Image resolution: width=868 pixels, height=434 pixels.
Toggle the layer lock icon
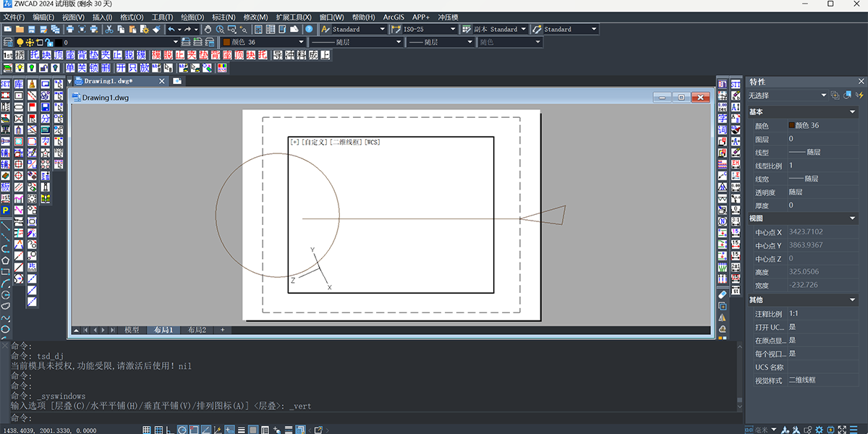click(48, 42)
